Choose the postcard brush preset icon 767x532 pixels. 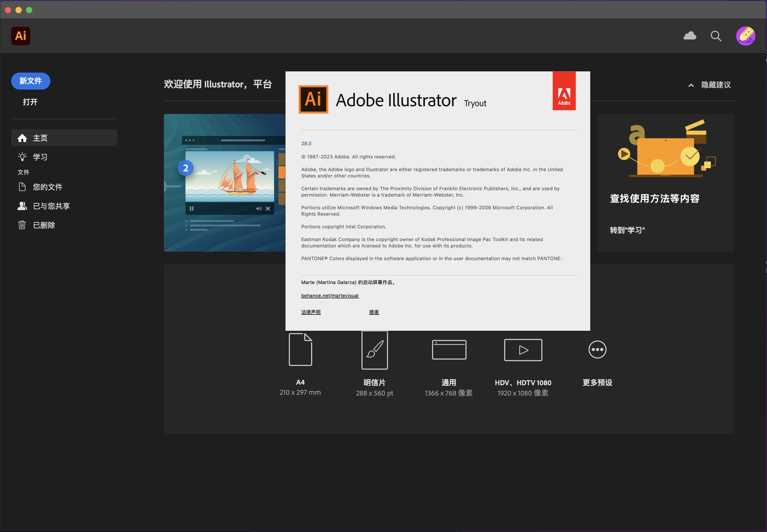click(374, 350)
